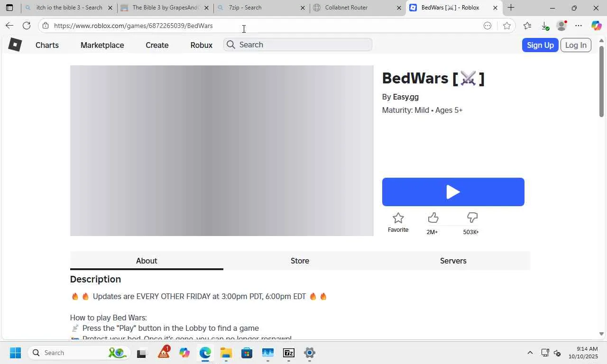This screenshot has height=364, width=607.
Task: Click the scrollbar down arrow
Action: [x=601, y=334]
